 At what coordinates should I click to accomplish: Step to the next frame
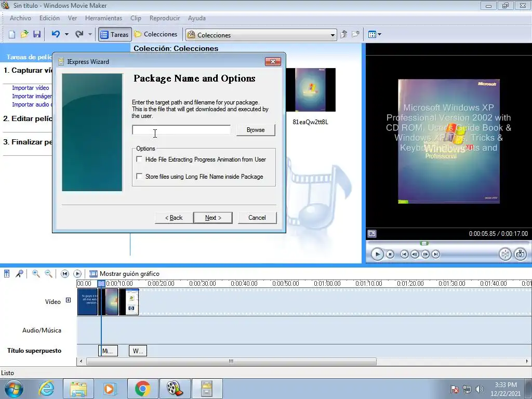[x=425, y=254]
